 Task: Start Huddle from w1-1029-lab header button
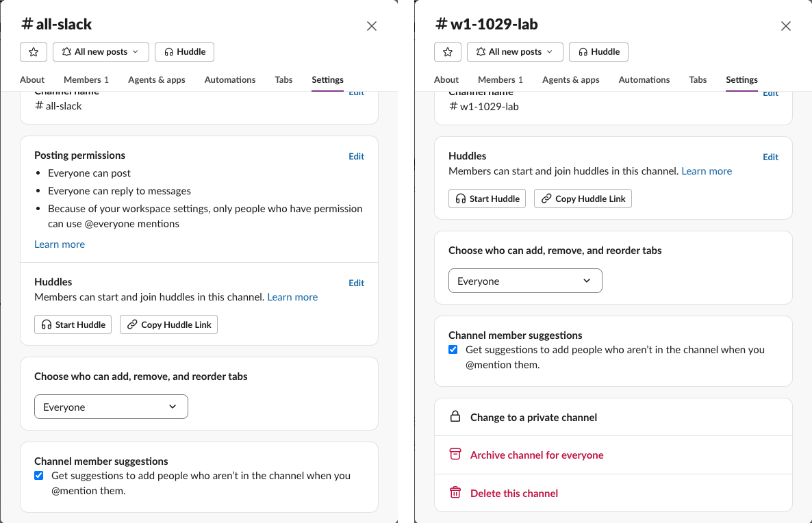coord(598,52)
